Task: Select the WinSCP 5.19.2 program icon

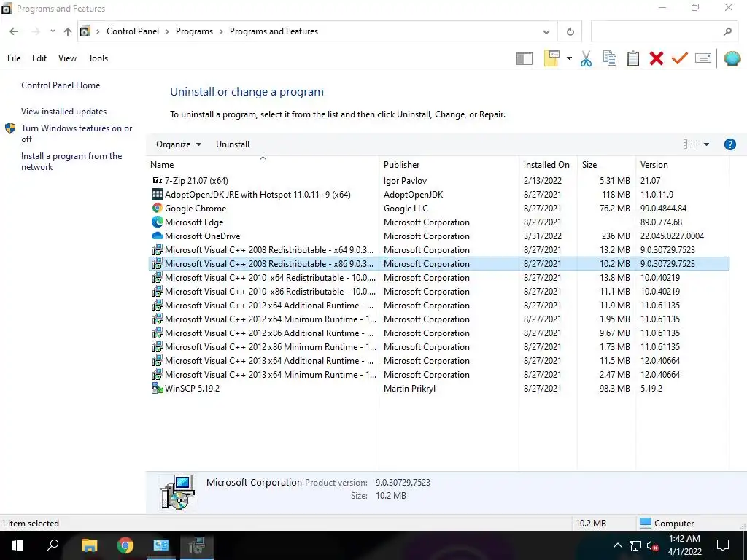Action: pos(158,388)
